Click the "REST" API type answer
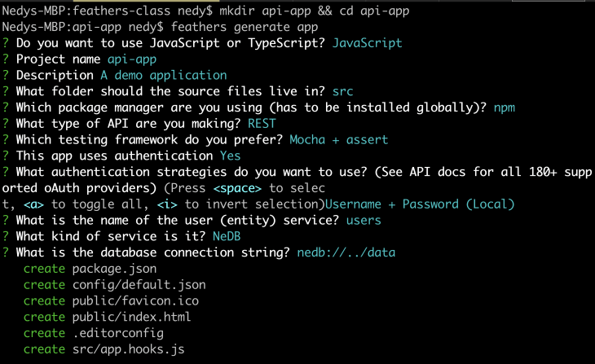 [262, 123]
